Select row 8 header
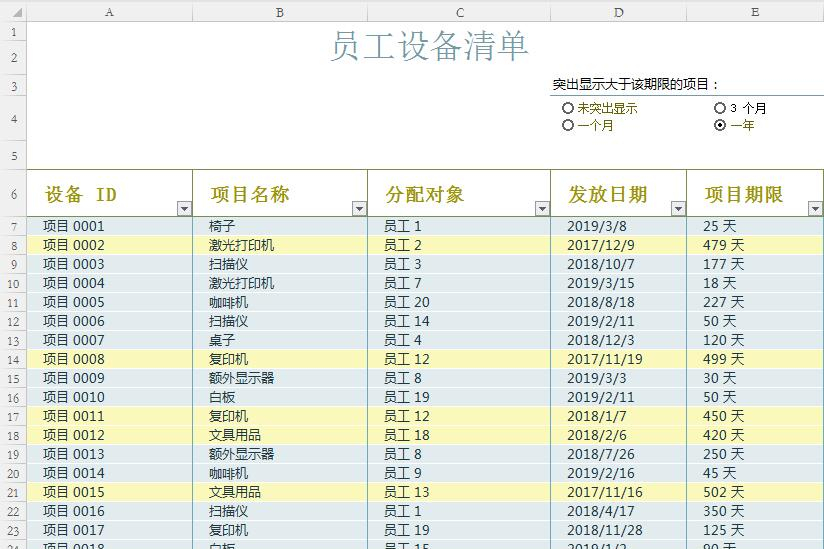The image size is (824, 549). [x=13, y=246]
